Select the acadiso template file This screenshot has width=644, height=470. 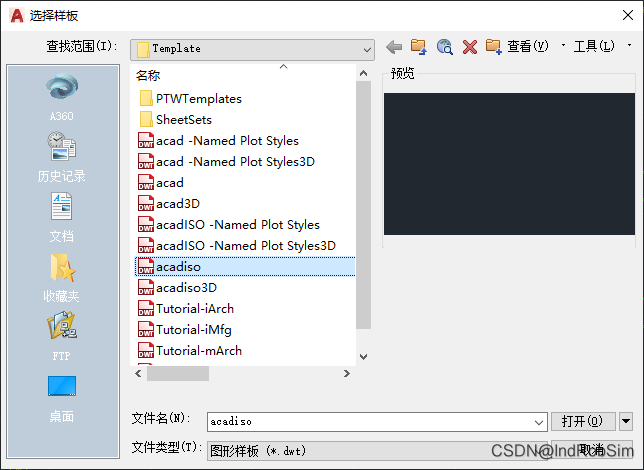tap(245, 267)
